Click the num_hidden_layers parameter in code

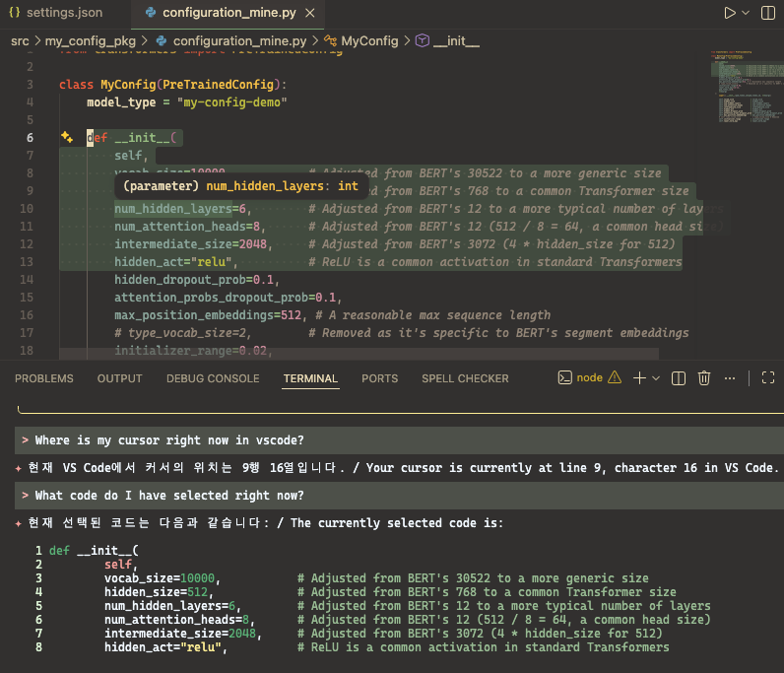click(173, 209)
